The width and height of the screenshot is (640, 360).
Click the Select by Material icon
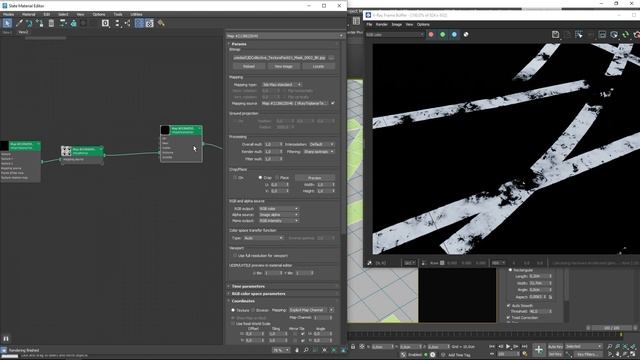(161, 23)
